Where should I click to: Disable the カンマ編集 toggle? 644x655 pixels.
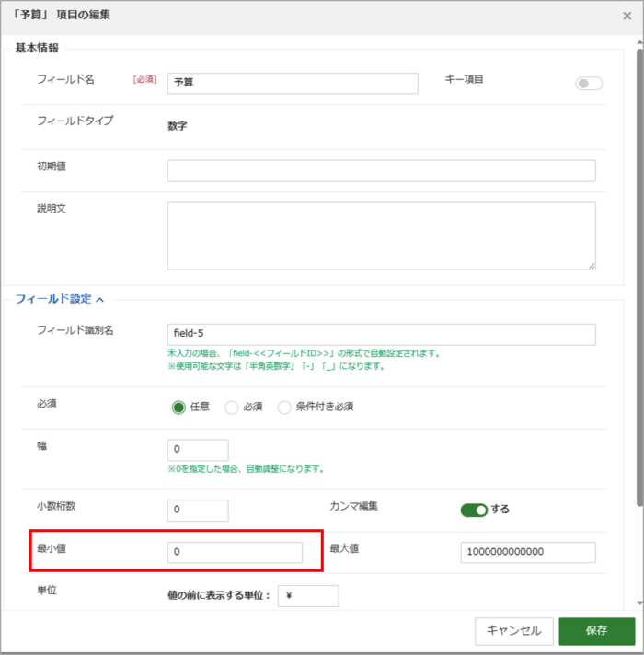[474, 510]
